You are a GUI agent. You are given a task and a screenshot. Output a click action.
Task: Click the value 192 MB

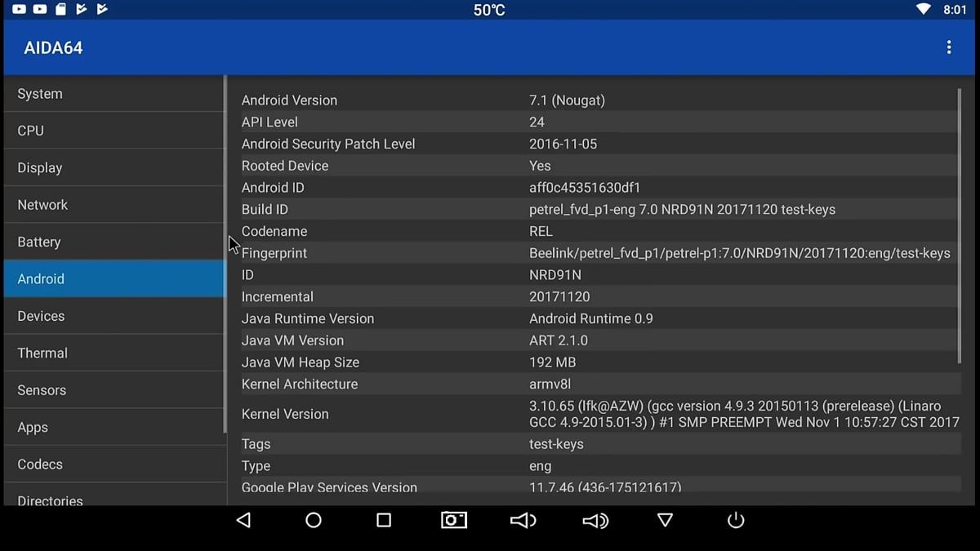click(553, 362)
